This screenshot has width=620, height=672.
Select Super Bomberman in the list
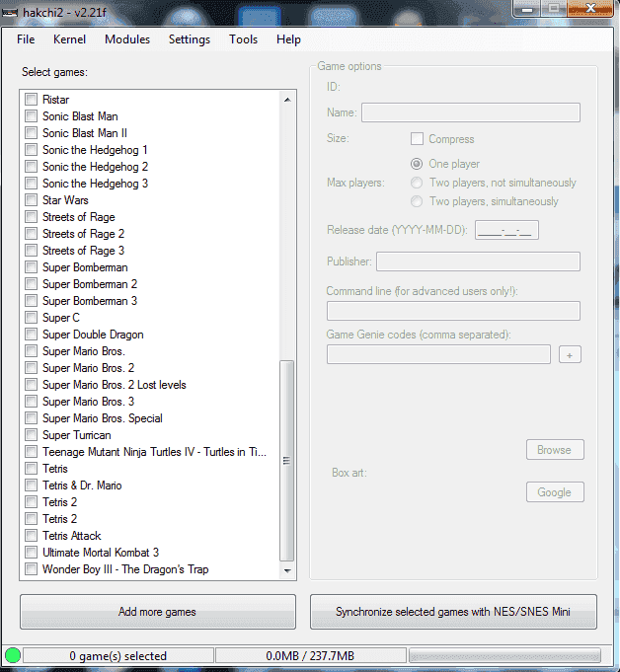coord(85,267)
